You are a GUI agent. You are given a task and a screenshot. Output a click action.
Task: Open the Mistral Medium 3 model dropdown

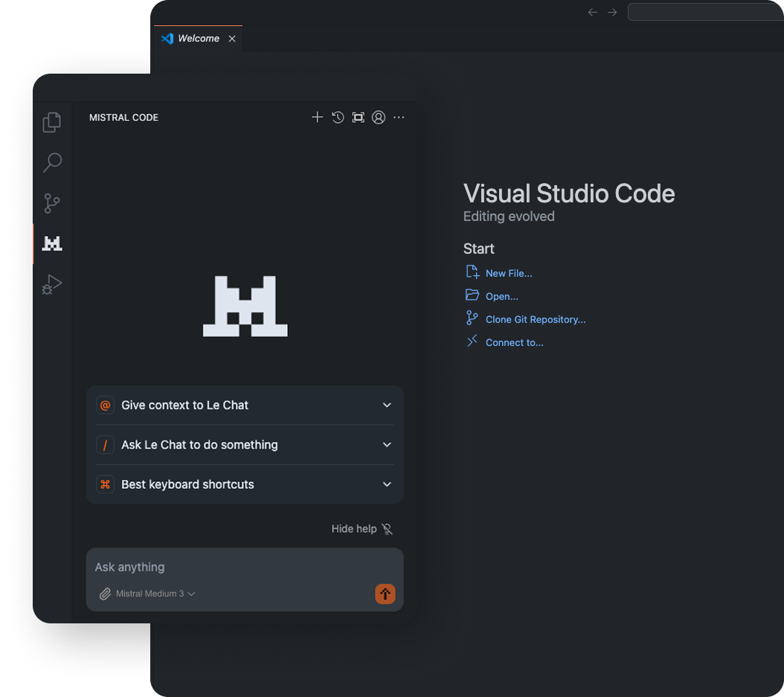coord(155,594)
